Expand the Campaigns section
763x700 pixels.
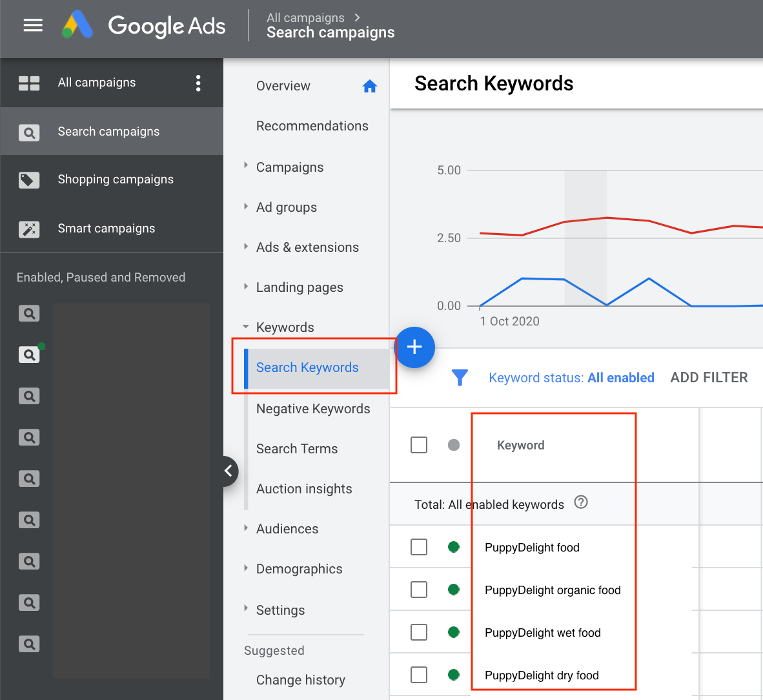click(x=246, y=165)
